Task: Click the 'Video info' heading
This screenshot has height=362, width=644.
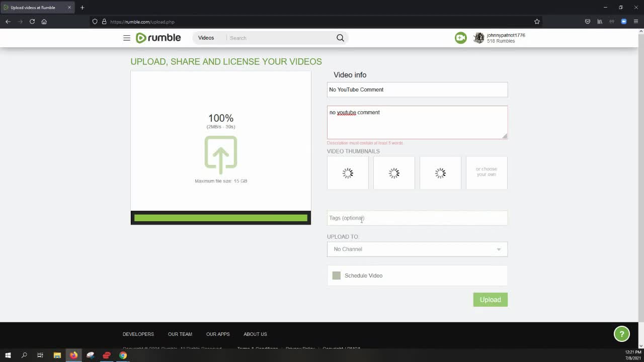Action: pos(350,75)
